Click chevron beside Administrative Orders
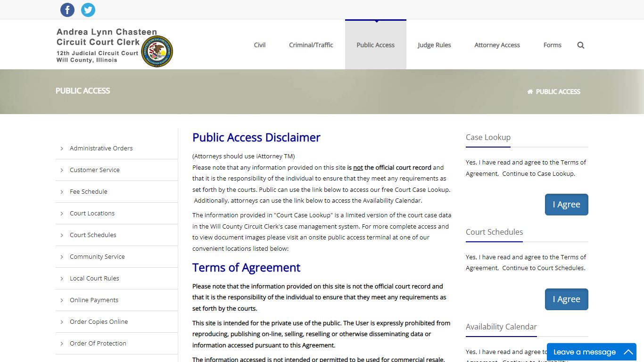644x362 pixels. 62,148
